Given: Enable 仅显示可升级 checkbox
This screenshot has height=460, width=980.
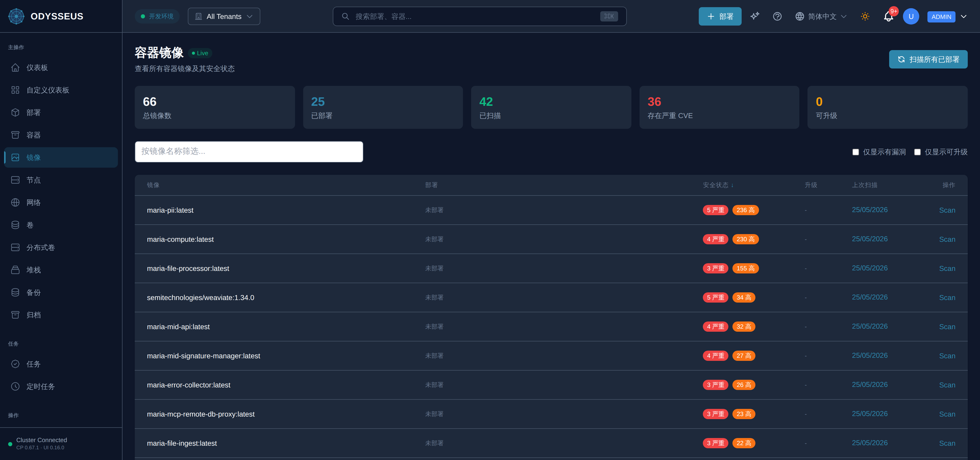Looking at the screenshot, I should [x=917, y=152].
